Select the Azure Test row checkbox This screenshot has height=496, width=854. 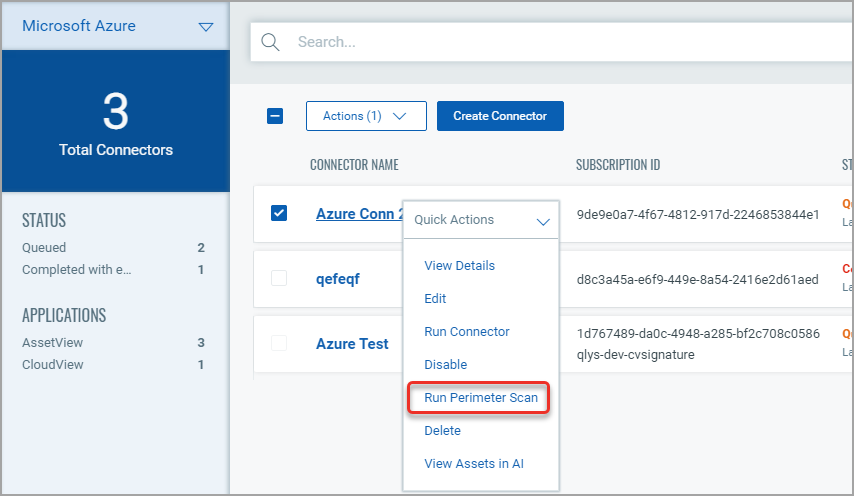point(279,343)
